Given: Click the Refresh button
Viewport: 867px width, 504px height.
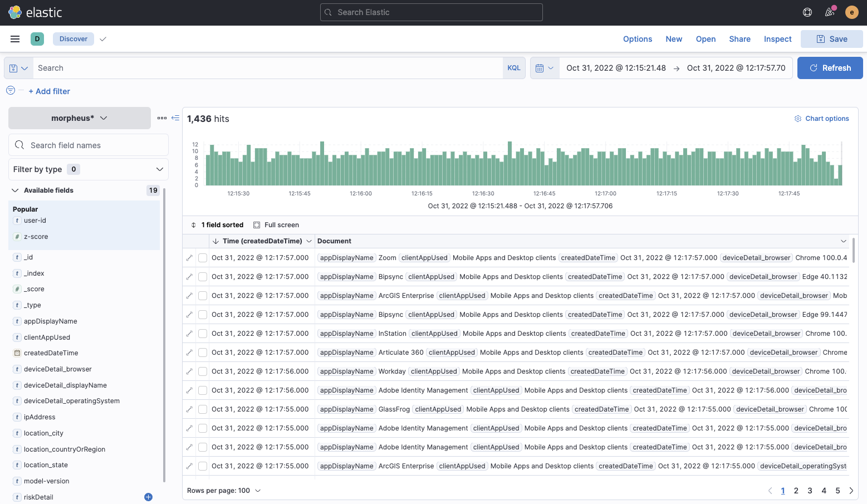Looking at the screenshot, I should [x=830, y=68].
